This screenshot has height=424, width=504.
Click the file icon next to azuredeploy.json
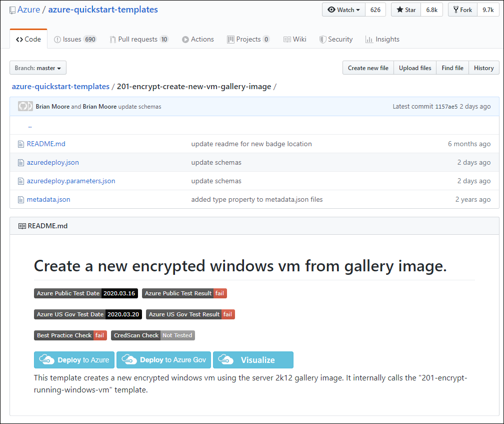(21, 163)
